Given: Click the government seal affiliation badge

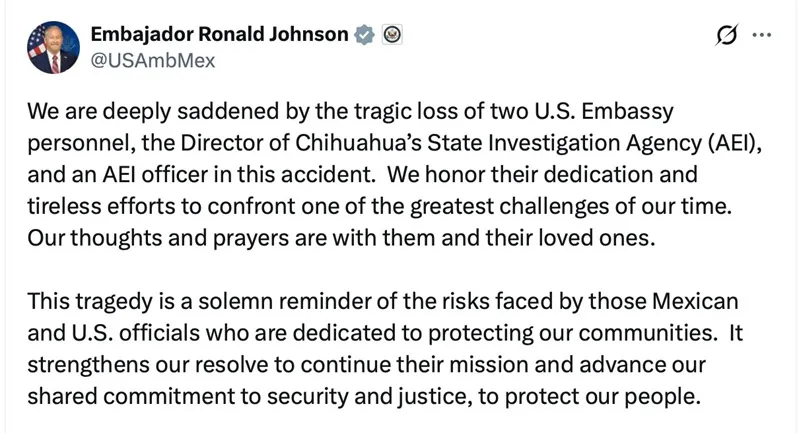Looking at the screenshot, I should coord(391,35).
